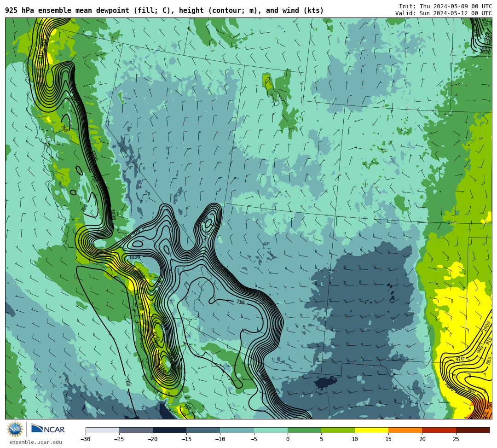The image size is (497, 448).
Task: Click the green 0 to 5 colorbar segment
Action: tap(304, 430)
